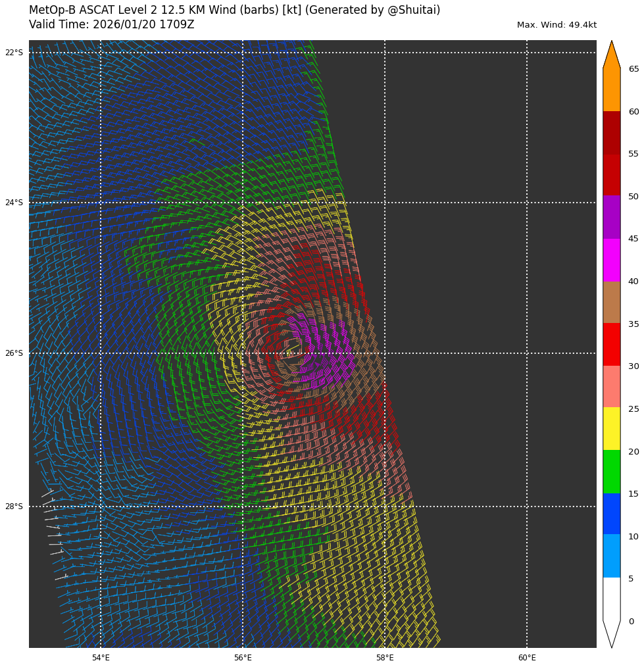The height and width of the screenshot is (667, 644).
Task: Click the brown 35–40 kt colorbar swatch
Action: 611,302
